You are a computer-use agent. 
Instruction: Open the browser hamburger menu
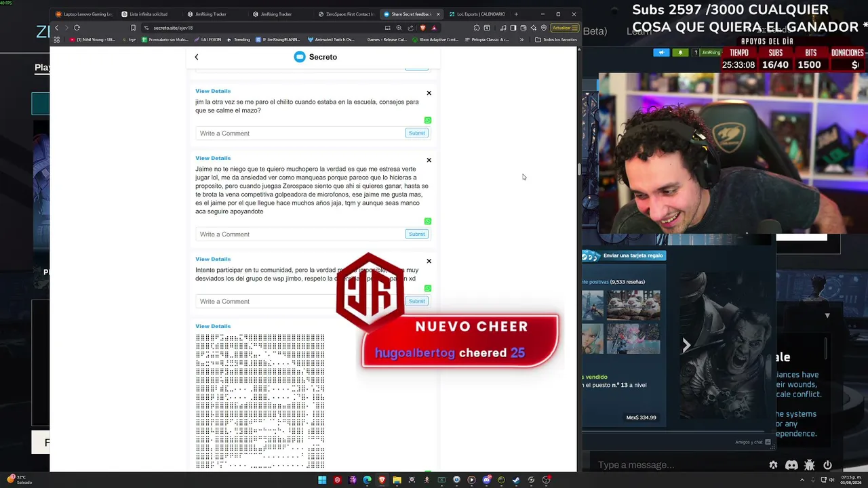tap(575, 28)
